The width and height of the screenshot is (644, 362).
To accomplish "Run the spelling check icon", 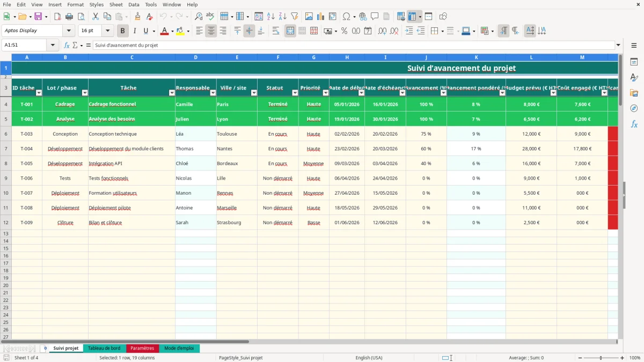I will (210, 16).
